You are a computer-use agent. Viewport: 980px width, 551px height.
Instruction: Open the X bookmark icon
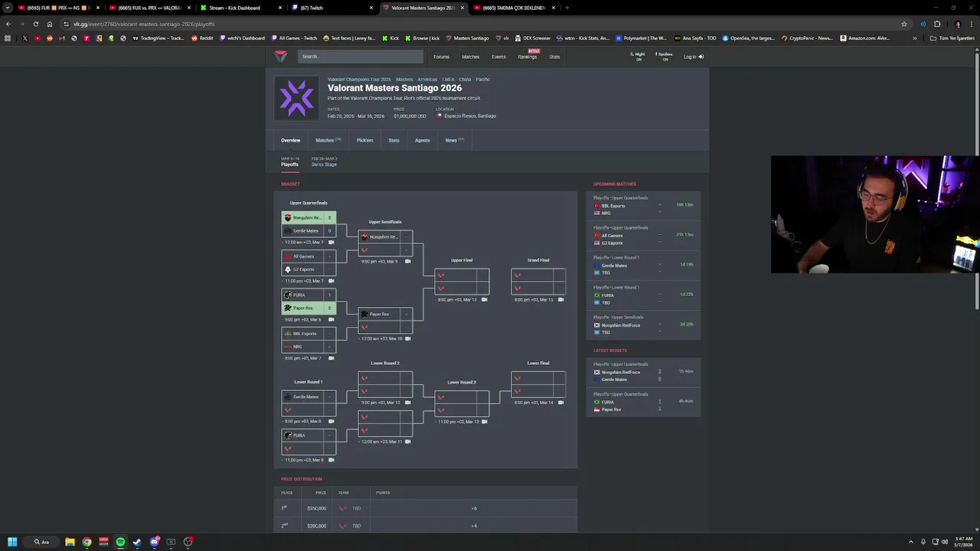pyautogui.click(x=24, y=38)
